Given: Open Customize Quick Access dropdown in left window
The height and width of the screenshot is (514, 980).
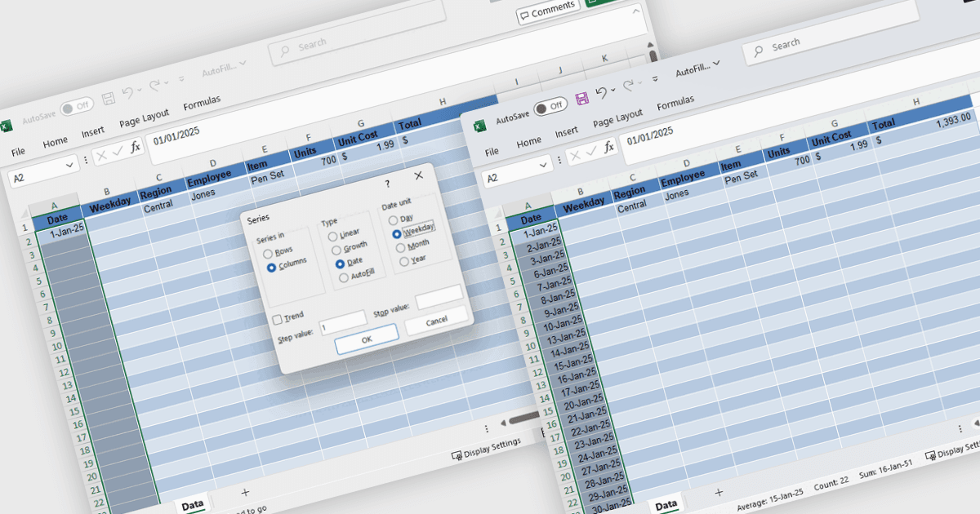Looking at the screenshot, I should point(181,78).
